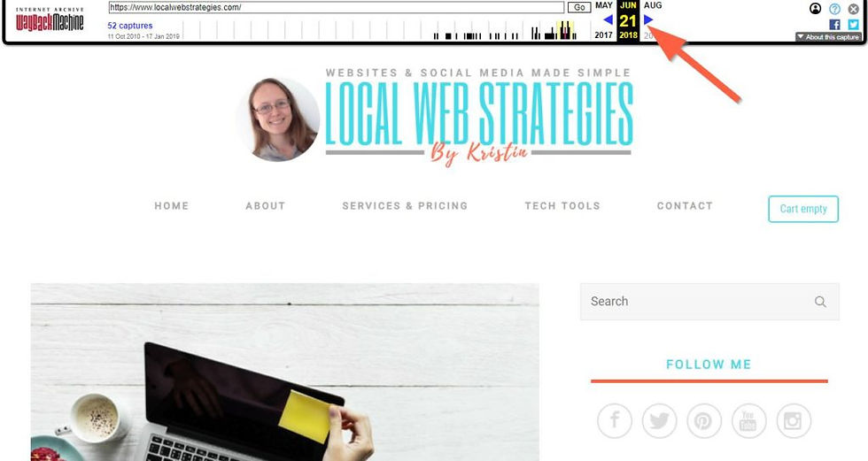Share capture on Facebook from toolbar

pos(834,24)
